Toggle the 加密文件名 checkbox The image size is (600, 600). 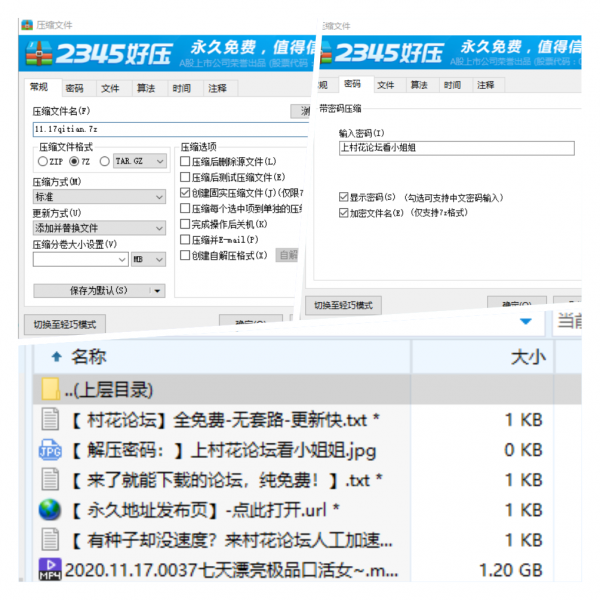(344, 213)
